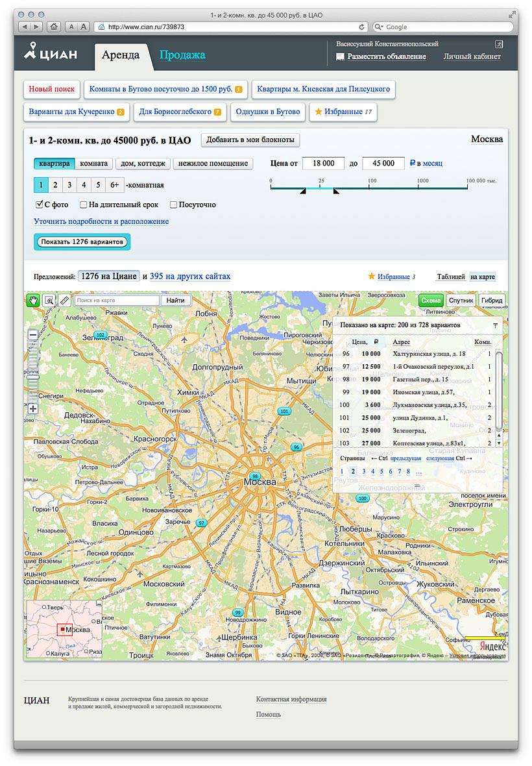This screenshot has height=766, width=532.
Task: Select the hand pan tool on map
Action: point(33,301)
